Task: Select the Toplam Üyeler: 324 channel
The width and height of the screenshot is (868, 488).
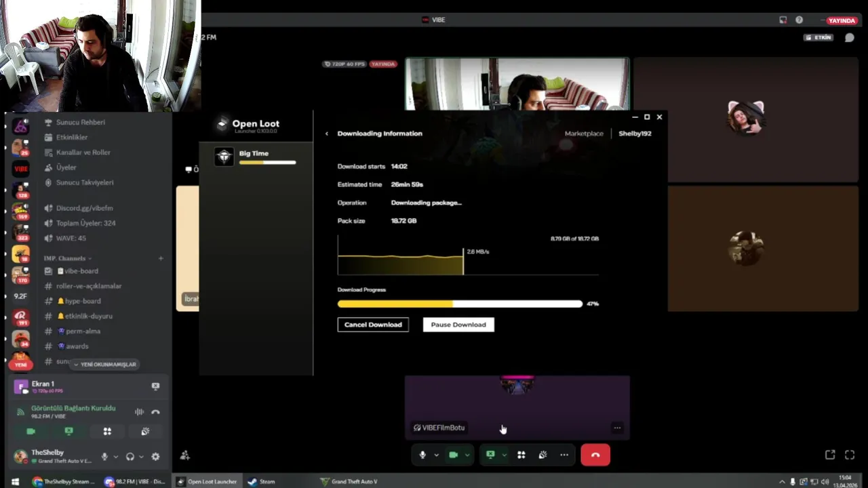Action: 85,223
